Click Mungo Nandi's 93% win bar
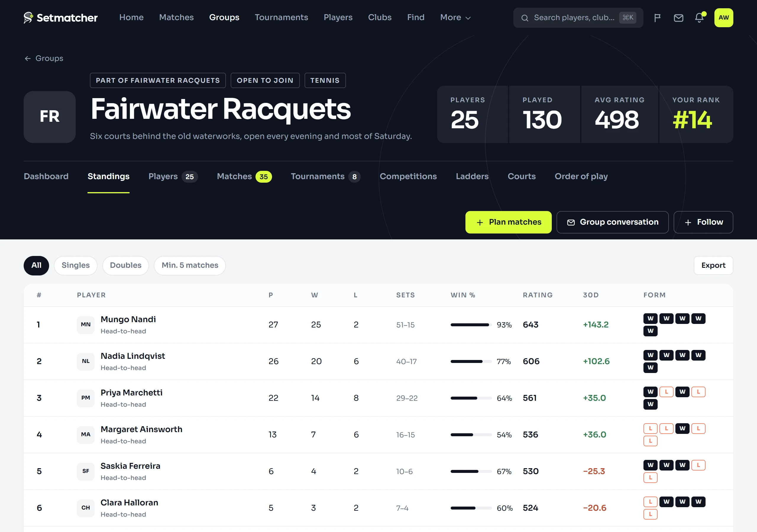Image resolution: width=757 pixels, height=532 pixels. coord(471,325)
